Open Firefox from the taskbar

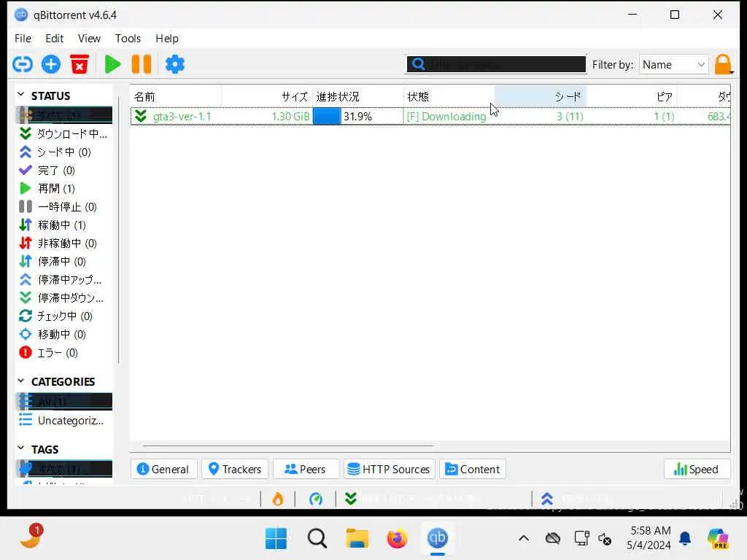tap(397, 539)
